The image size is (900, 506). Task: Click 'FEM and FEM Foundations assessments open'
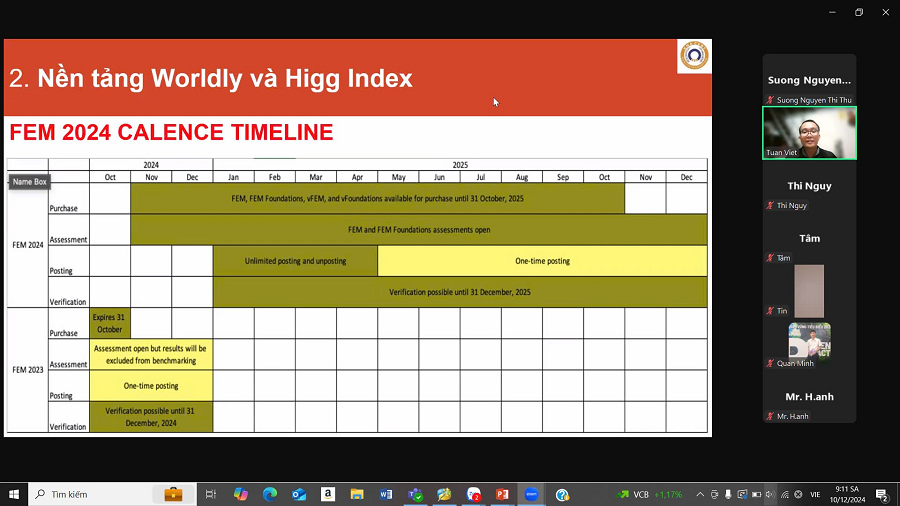pyautogui.click(x=419, y=229)
